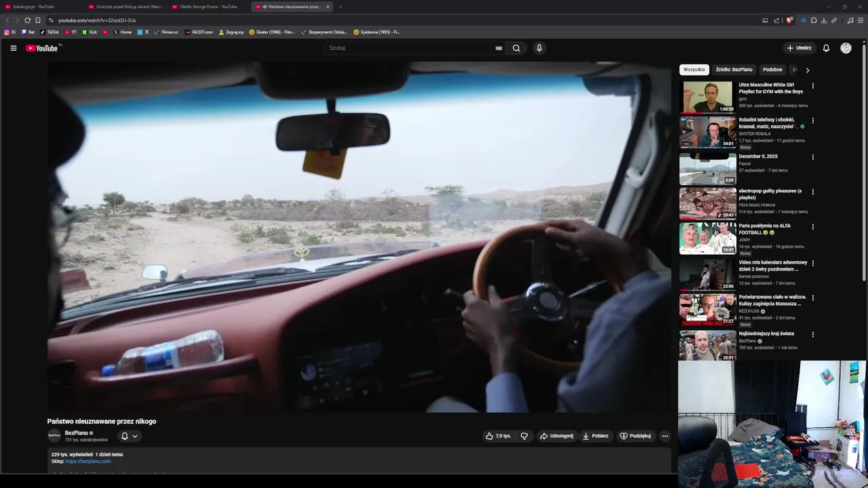Open the account avatar menu

click(846, 48)
